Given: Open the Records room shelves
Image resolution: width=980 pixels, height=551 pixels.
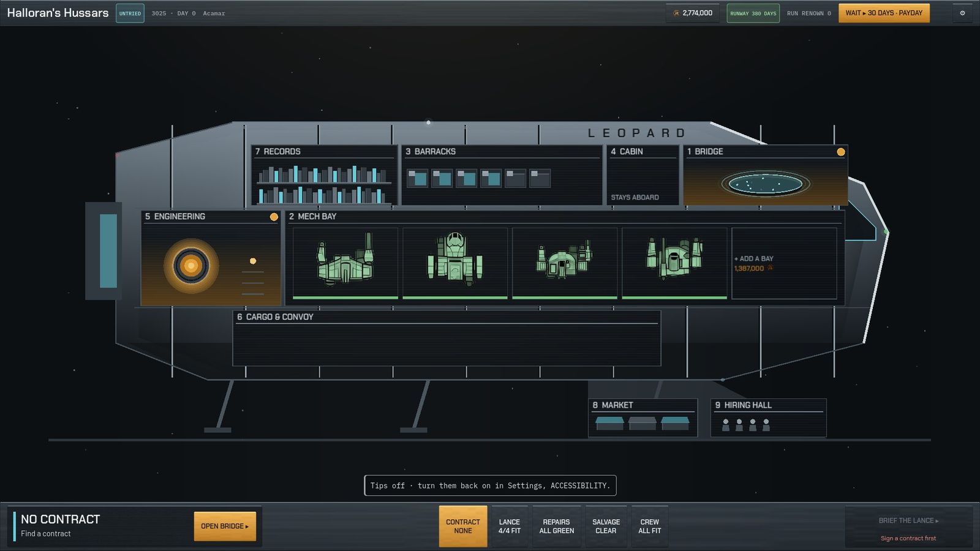Looking at the screenshot, I should point(323,184).
